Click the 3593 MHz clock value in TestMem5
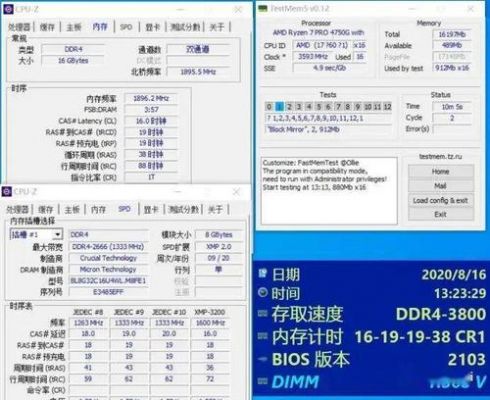This screenshot has height=400, width=490. (313, 57)
